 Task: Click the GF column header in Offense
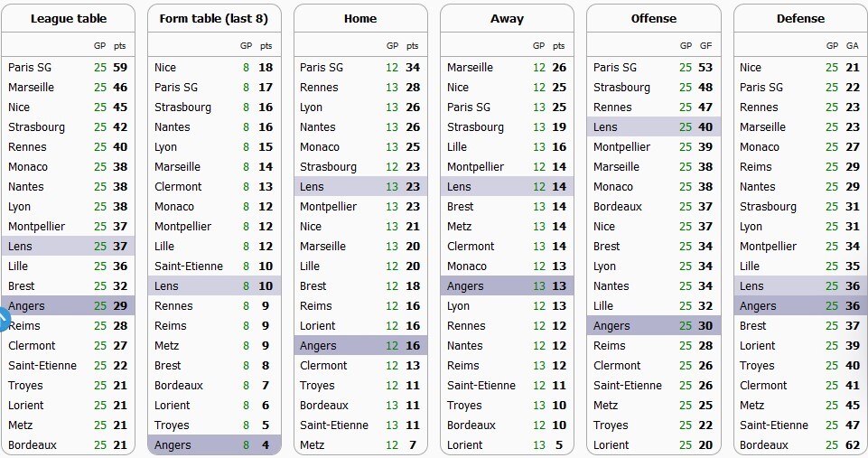pos(705,45)
